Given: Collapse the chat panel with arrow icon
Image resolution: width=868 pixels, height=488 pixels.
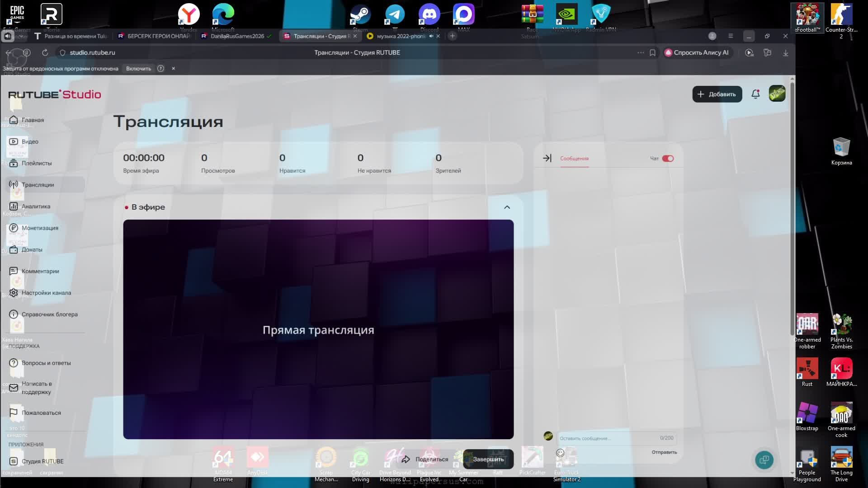Looking at the screenshot, I should 547,158.
